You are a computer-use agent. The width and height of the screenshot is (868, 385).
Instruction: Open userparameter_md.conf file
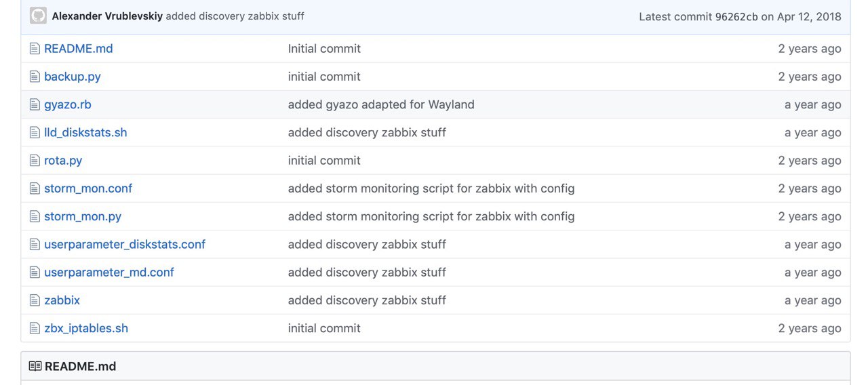[109, 272]
